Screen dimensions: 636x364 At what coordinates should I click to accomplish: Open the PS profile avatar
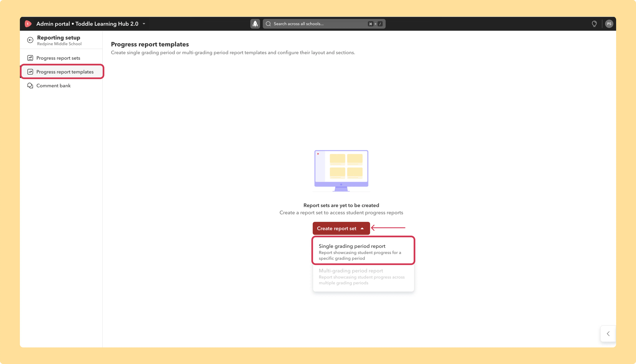click(x=609, y=24)
